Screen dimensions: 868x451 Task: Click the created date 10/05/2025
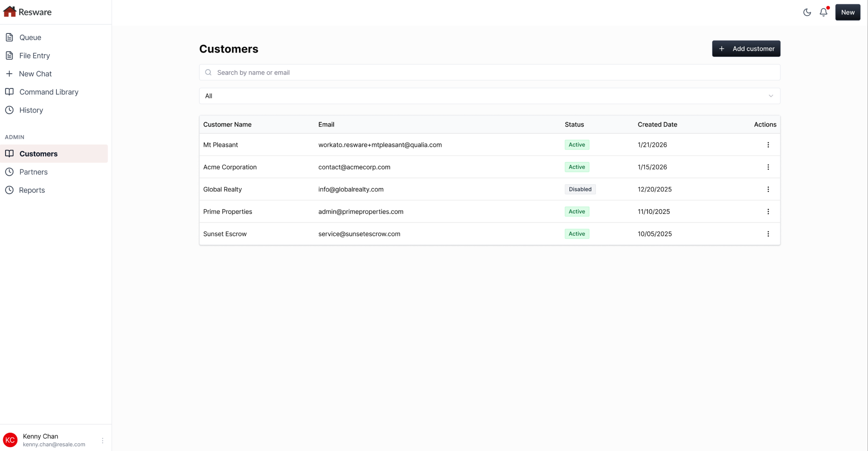pos(654,234)
